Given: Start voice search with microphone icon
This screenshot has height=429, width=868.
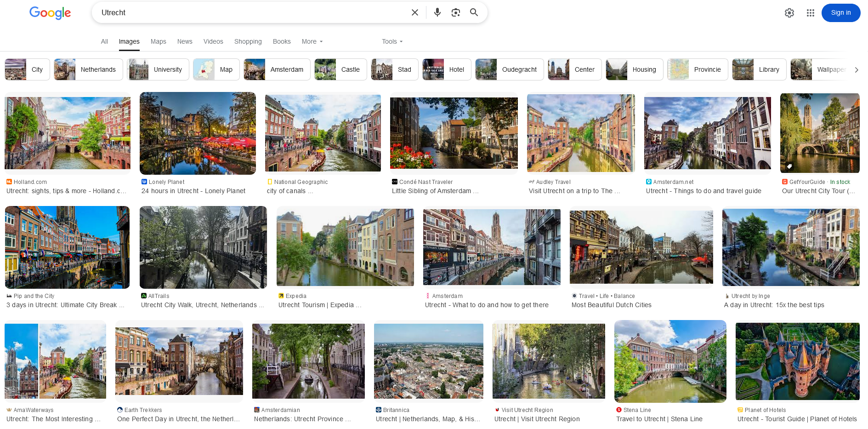Looking at the screenshot, I should coord(437,12).
